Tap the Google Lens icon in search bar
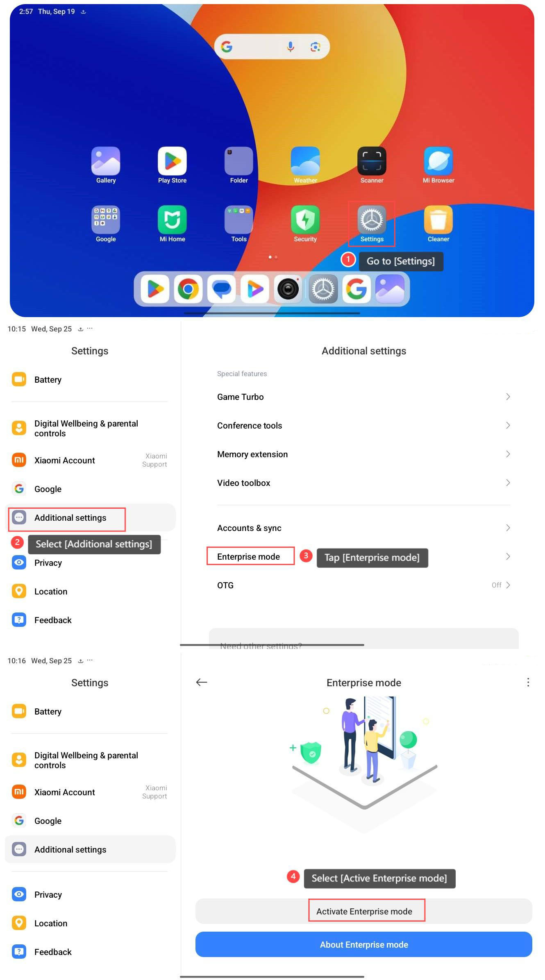The image size is (545, 980). [x=315, y=47]
